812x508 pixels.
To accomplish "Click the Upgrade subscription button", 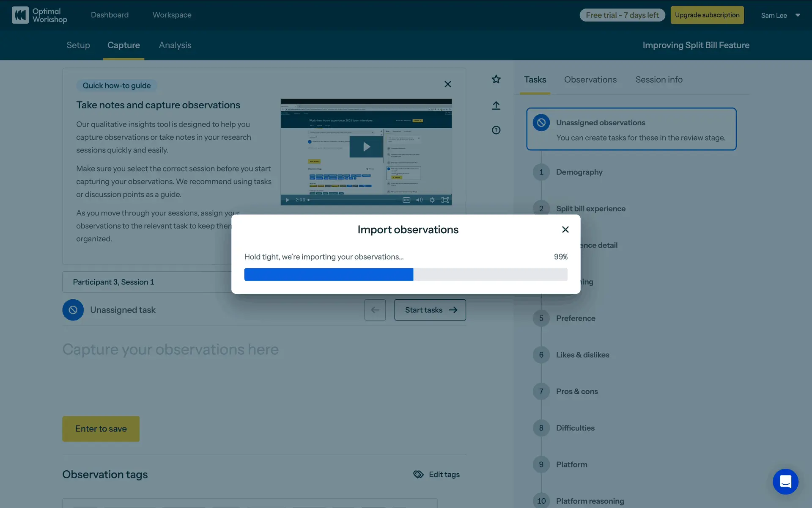I will (707, 15).
